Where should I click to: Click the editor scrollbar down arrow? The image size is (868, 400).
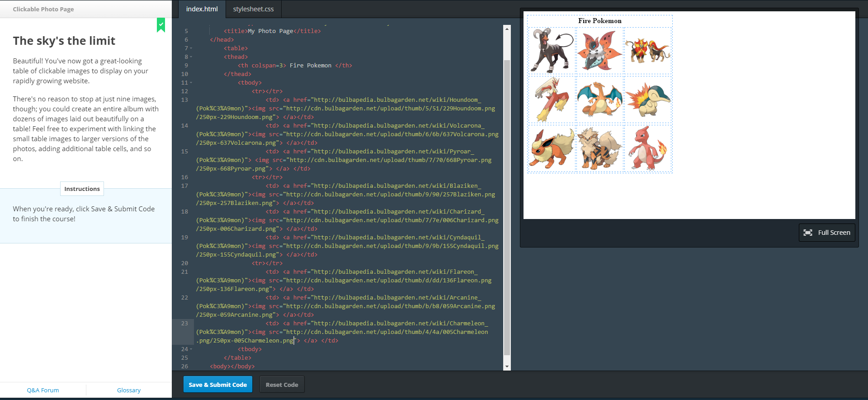507,367
